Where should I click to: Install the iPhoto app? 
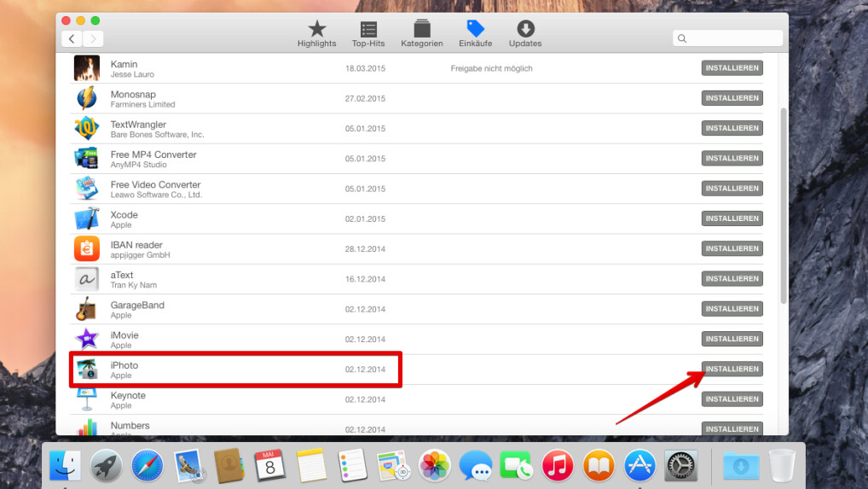(732, 369)
